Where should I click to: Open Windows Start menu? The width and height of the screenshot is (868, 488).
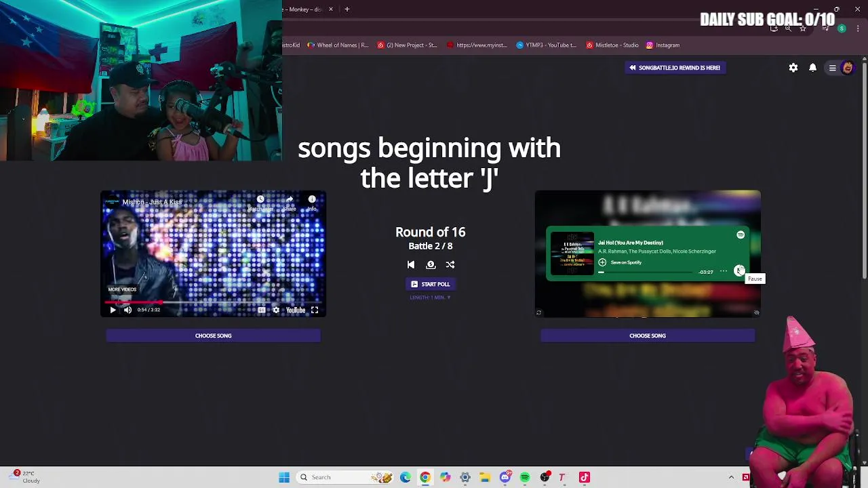pyautogui.click(x=284, y=477)
